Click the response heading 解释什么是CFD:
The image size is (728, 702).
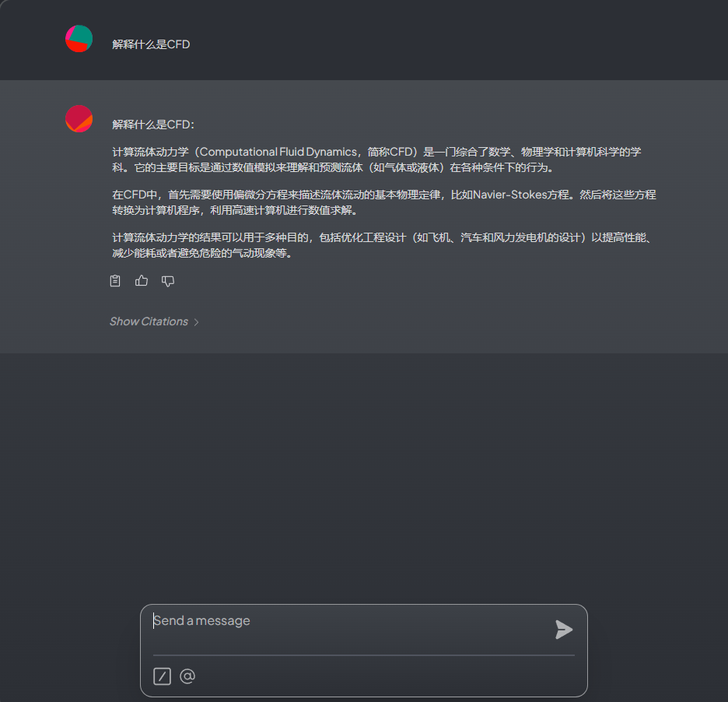pyautogui.click(x=153, y=125)
